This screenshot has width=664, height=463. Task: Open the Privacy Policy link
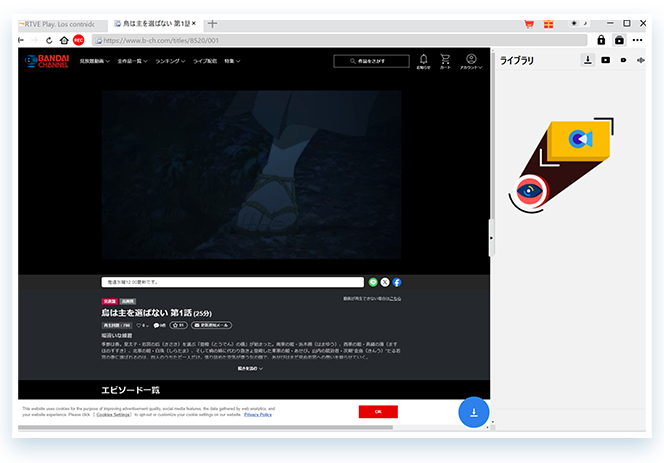pos(258,414)
